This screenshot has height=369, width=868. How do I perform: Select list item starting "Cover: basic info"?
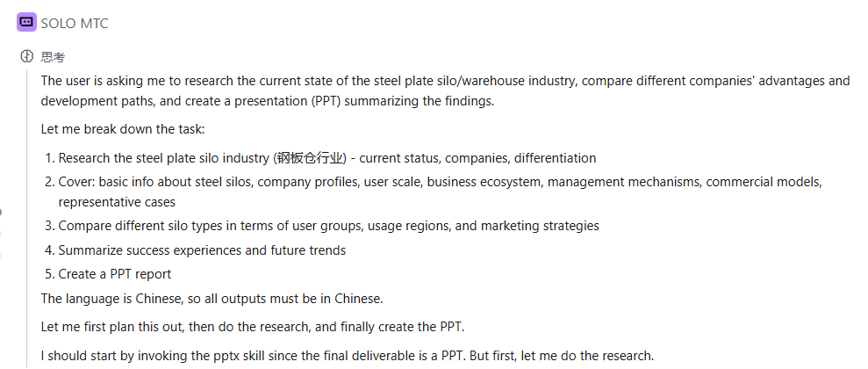coord(439,182)
